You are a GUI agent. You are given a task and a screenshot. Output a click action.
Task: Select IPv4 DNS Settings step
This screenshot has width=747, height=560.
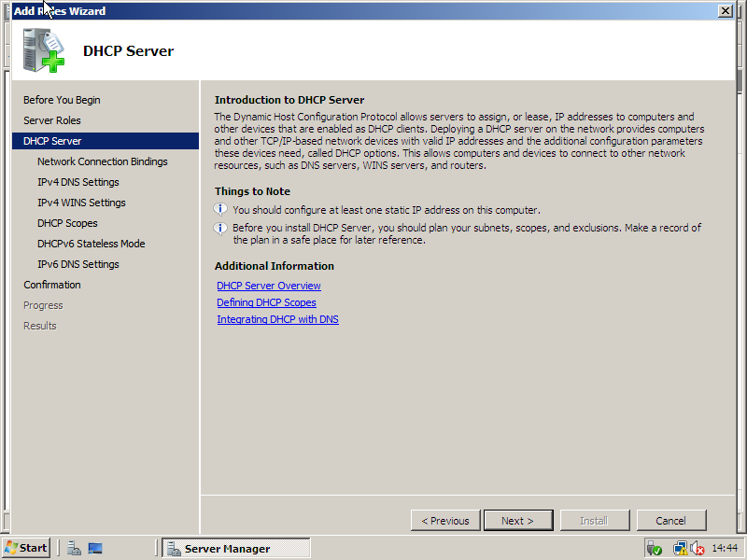click(x=78, y=182)
